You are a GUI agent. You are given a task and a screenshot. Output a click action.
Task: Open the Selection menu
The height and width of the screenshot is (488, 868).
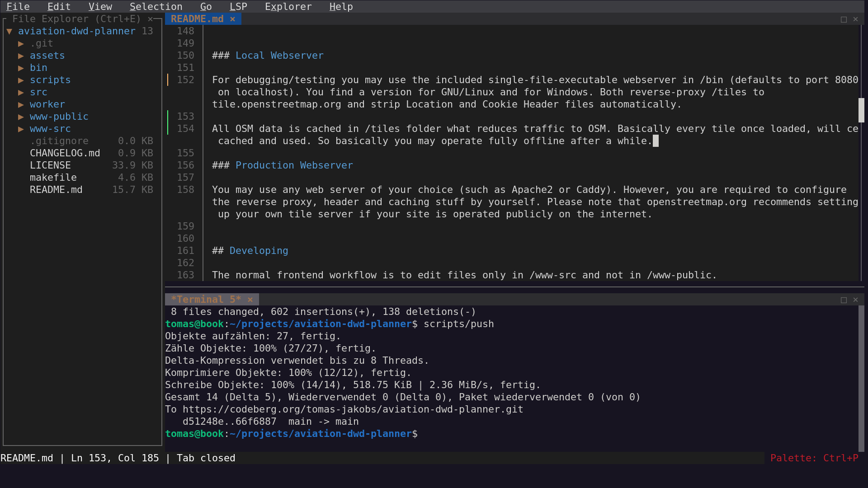pos(156,7)
